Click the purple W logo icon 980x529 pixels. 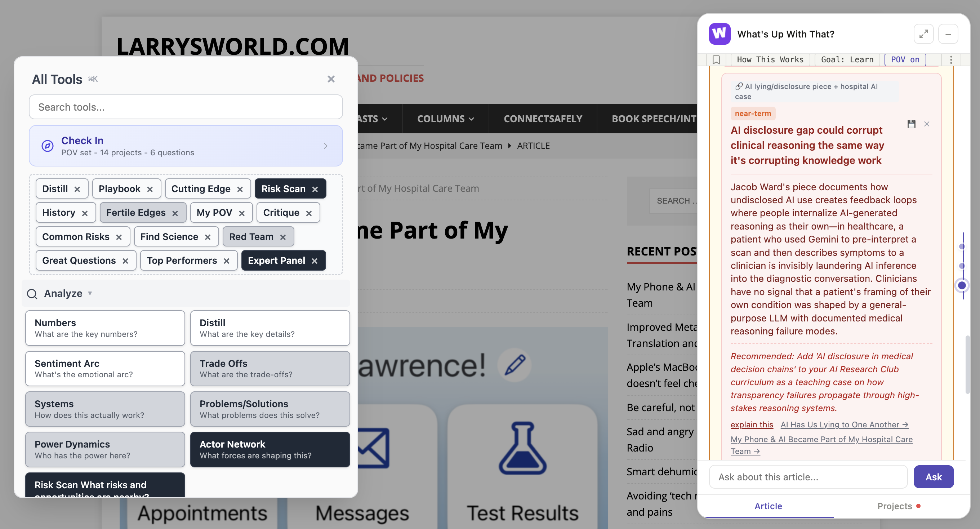click(x=720, y=34)
